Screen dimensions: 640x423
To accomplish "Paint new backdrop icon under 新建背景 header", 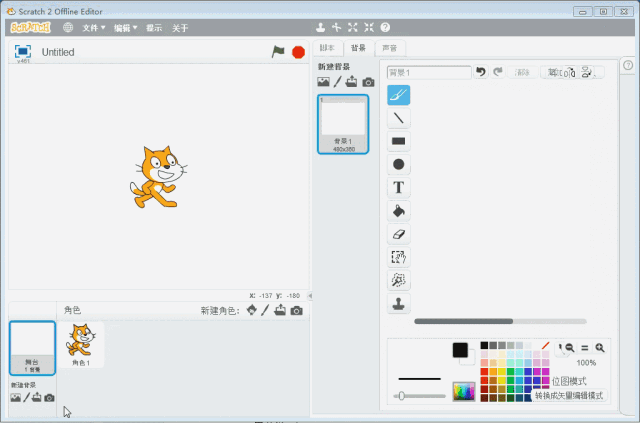I will (337, 82).
